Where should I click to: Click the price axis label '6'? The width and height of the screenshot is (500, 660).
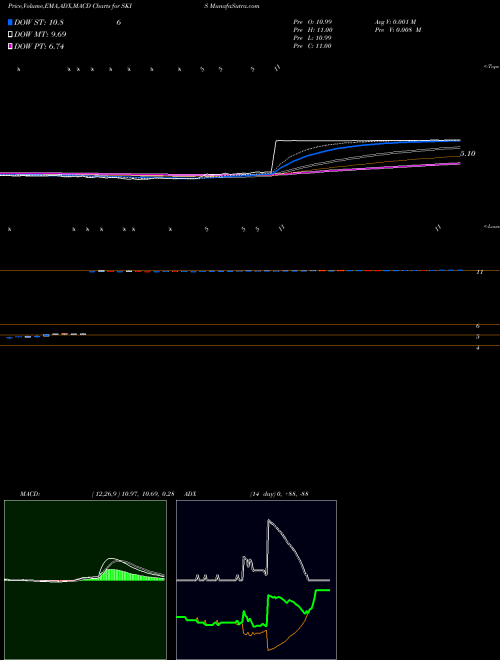tap(478, 326)
